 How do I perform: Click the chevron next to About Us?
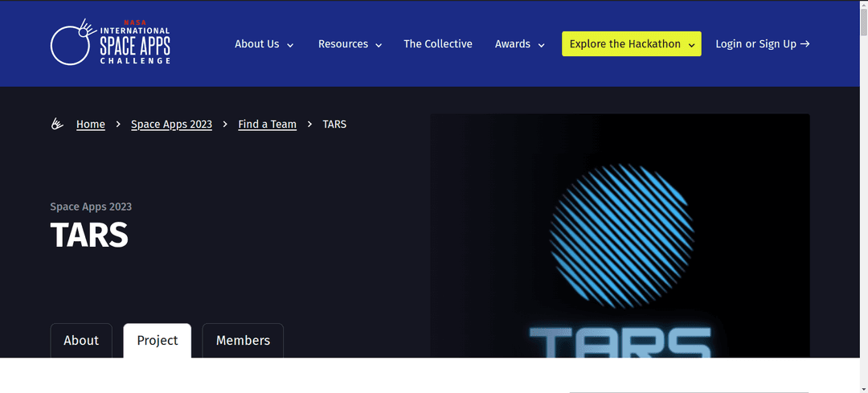[x=290, y=45]
